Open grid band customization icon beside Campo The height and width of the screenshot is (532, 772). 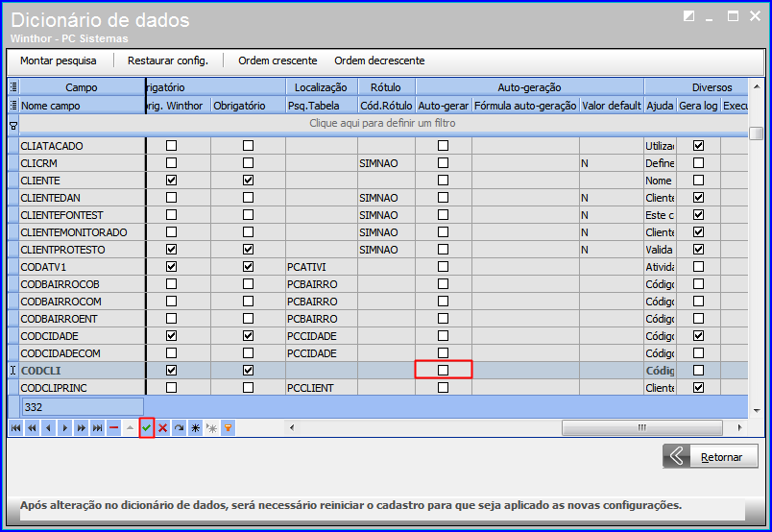[x=13, y=87]
